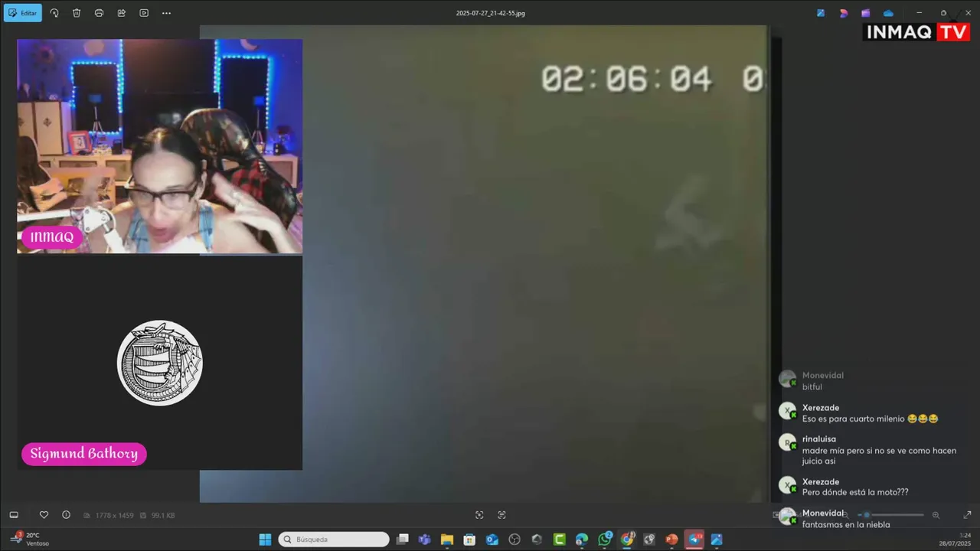This screenshot has height=551, width=980.
Task: Zoom in with the magnifier plus icon
Action: click(x=936, y=515)
